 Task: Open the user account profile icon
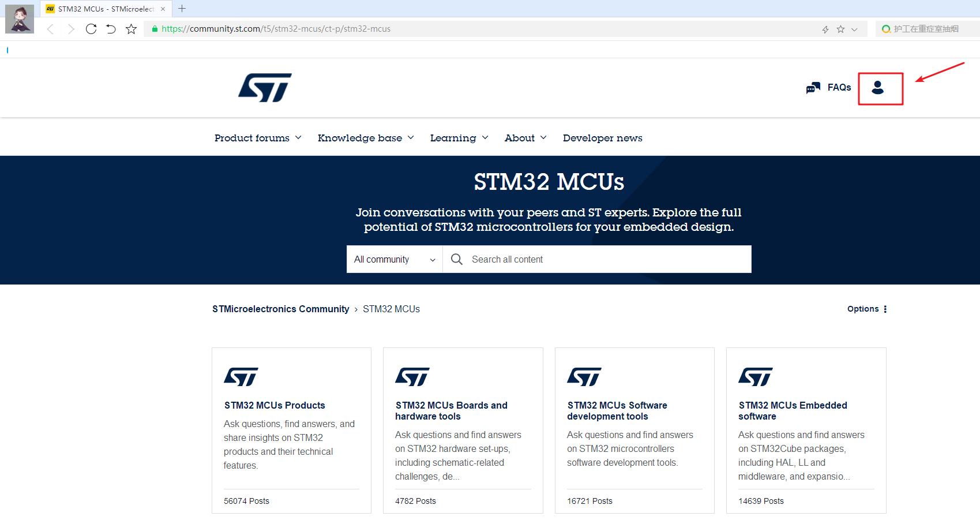[878, 88]
